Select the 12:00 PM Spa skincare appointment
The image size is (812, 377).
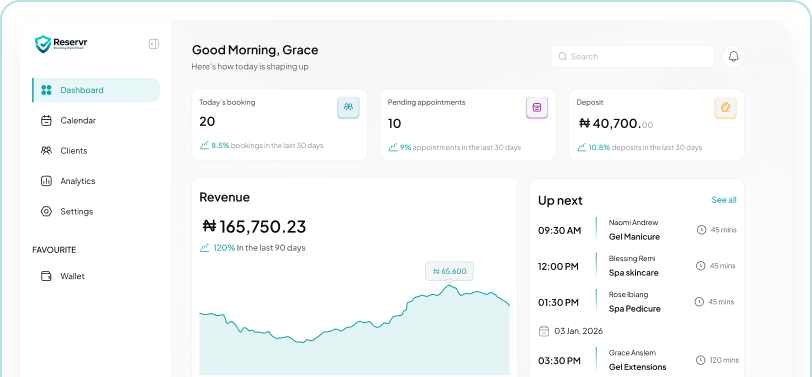click(637, 266)
